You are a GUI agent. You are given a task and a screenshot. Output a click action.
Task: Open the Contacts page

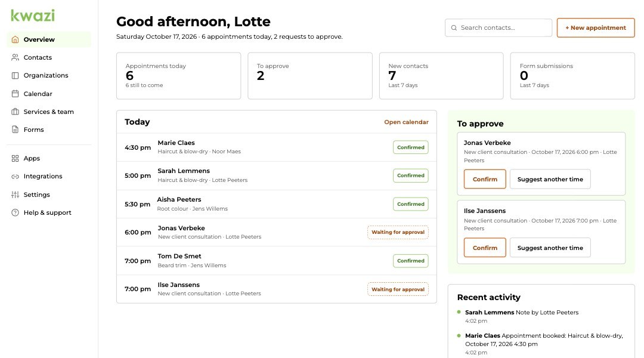click(49, 57)
